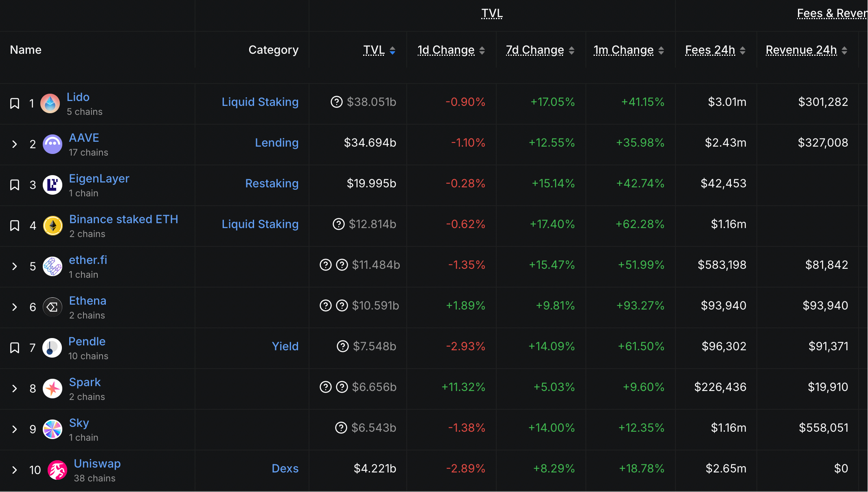The width and height of the screenshot is (868, 492).
Task: Click AAVE's $34.694b TVL value
Action: (x=370, y=143)
